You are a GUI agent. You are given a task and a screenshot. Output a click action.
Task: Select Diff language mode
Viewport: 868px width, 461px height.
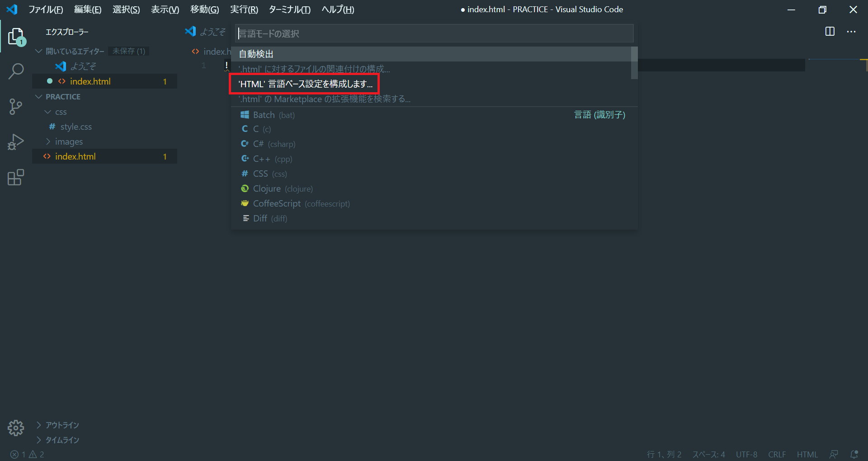point(434,219)
